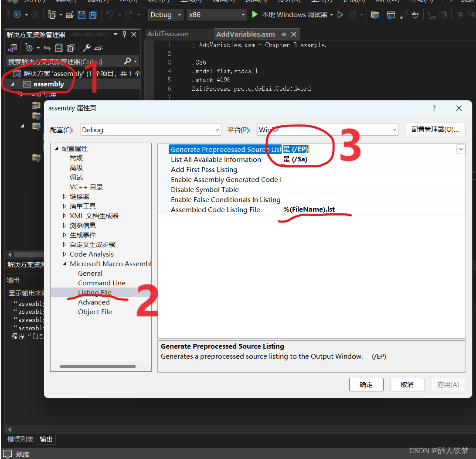Click the single Save toolbar icon
Image resolution: width=476 pixels, height=459 pixels.
[x=82, y=14]
